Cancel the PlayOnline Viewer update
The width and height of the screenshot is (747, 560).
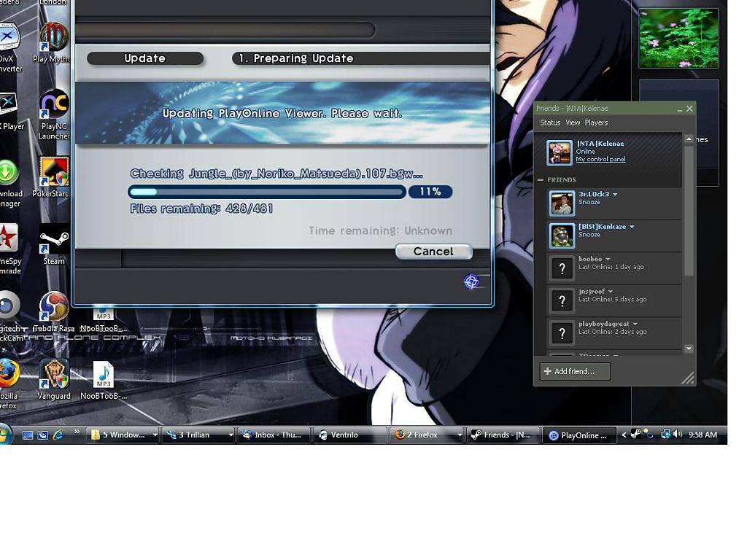(x=433, y=252)
